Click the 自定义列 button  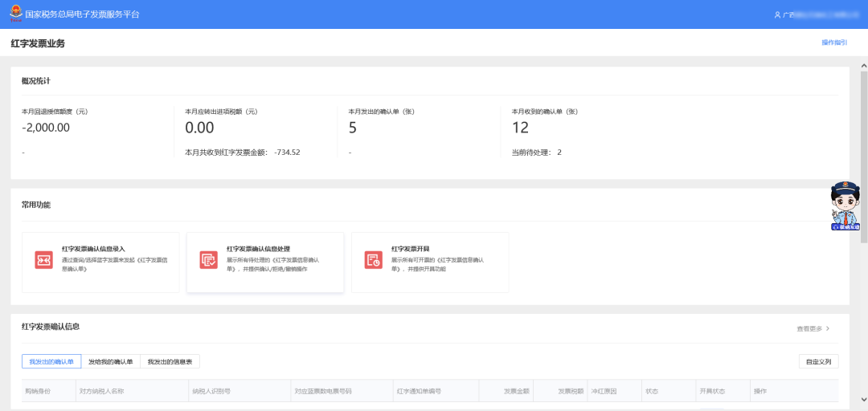pos(819,362)
